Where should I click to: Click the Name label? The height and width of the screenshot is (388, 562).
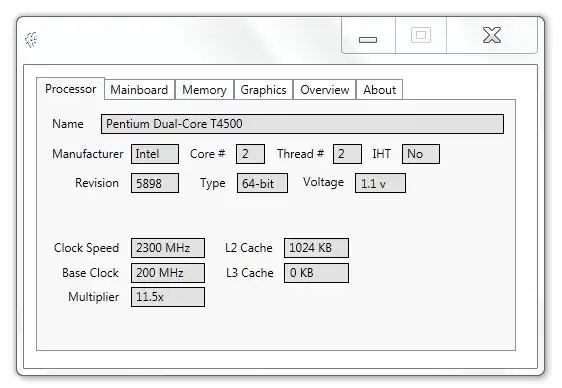point(68,124)
